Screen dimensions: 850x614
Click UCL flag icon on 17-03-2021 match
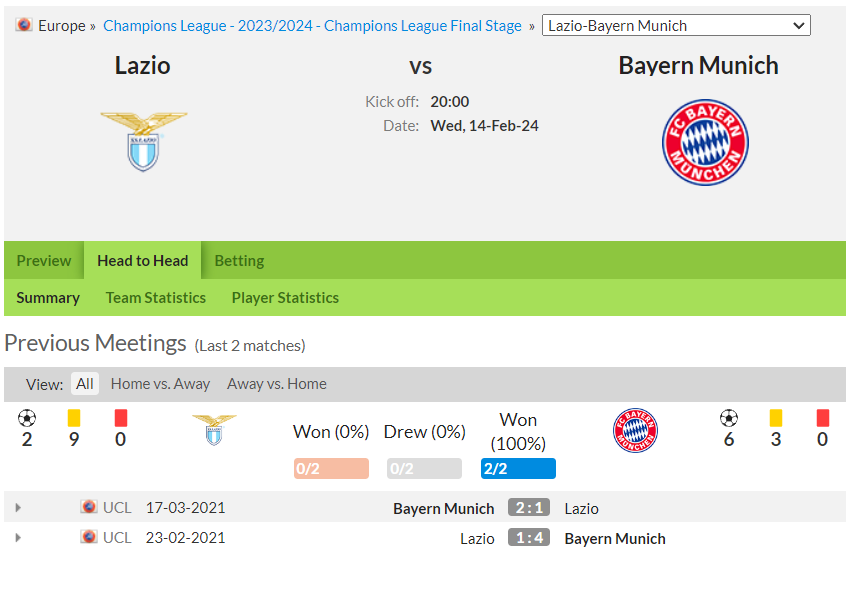point(88,507)
